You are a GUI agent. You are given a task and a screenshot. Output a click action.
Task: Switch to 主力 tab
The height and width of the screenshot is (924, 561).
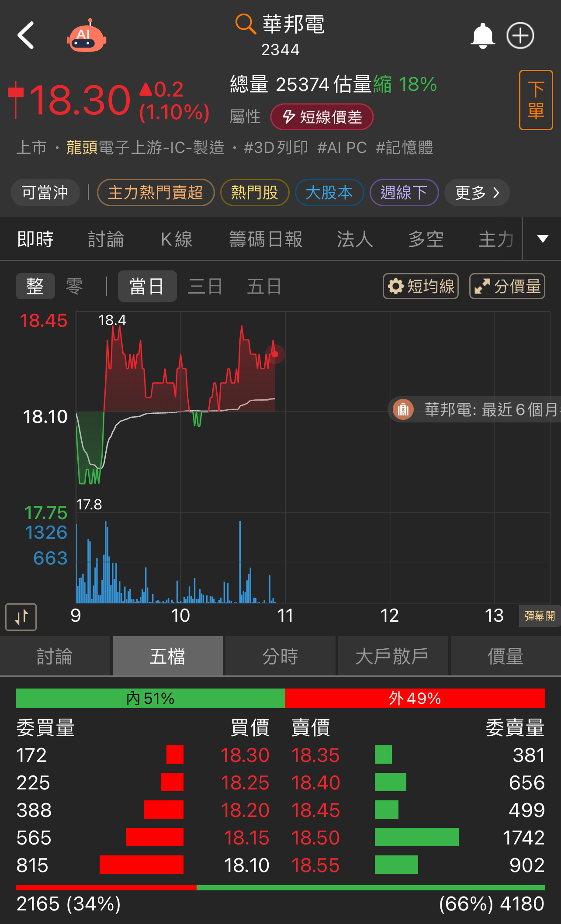(x=496, y=239)
